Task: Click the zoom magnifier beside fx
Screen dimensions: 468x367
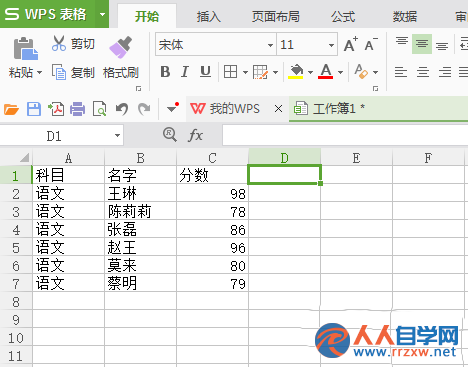Action: coord(170,135)
